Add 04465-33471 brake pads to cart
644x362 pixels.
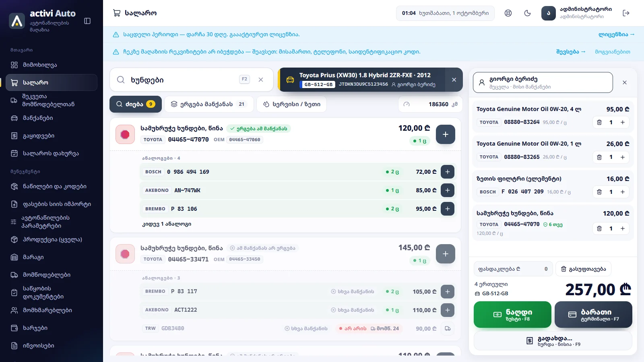click(446, 254)
